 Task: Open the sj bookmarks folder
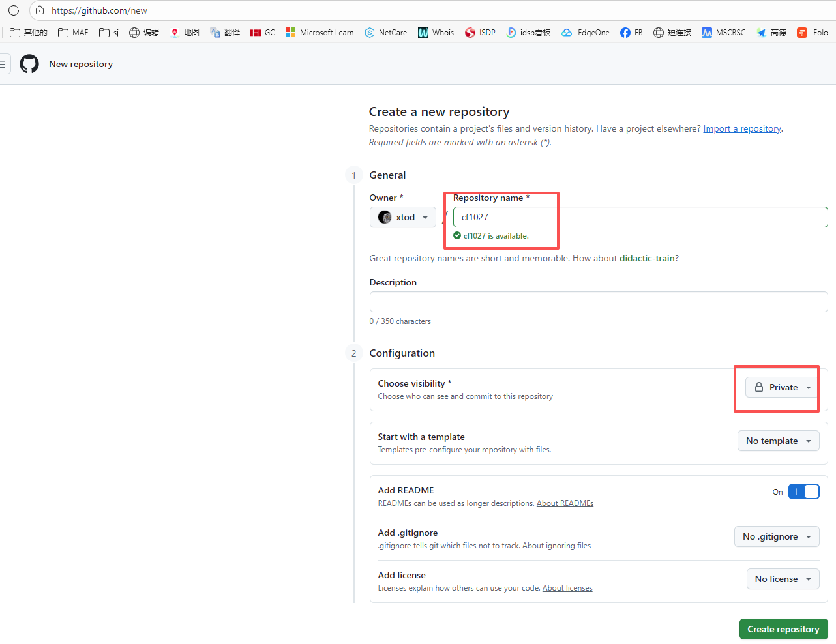point(109,33)
